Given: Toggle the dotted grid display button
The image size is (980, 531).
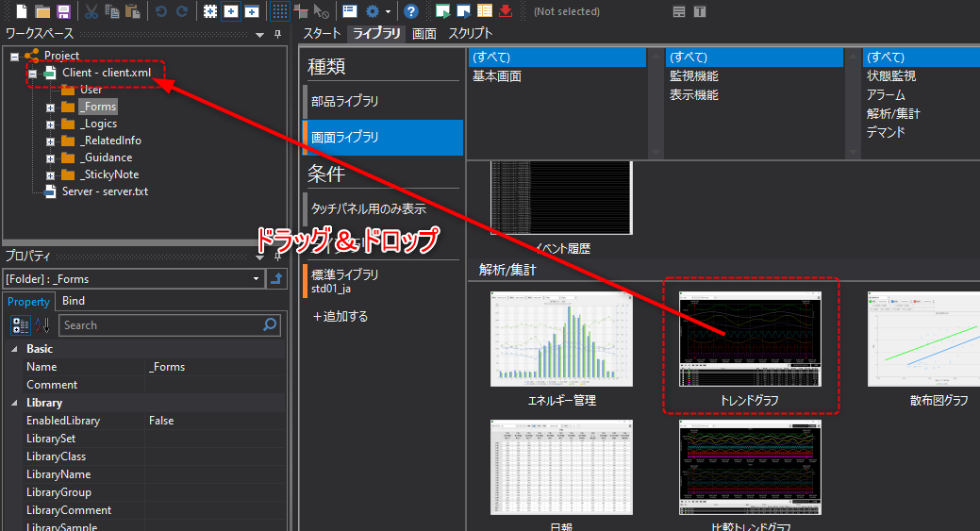Looking at the screenshot, I should [x=280, y=11].
